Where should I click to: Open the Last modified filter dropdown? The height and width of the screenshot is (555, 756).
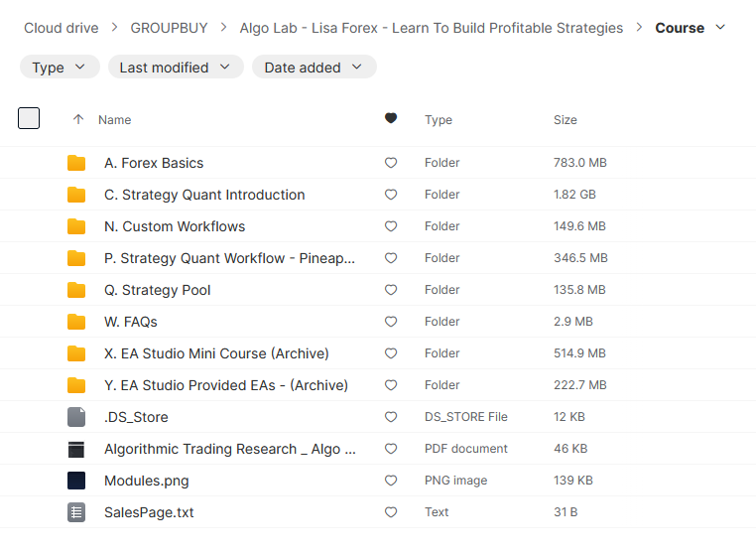(x=176, y=68)
